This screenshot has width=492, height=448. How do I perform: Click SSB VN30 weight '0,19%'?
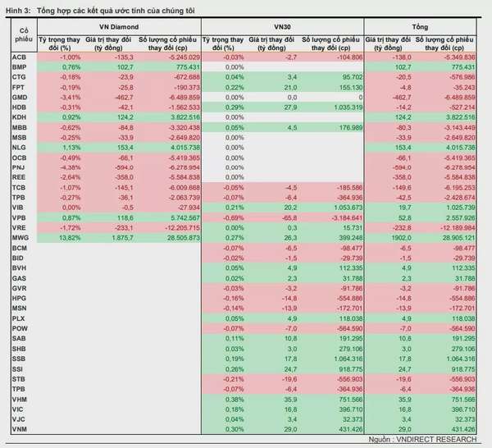click(235, 359)
